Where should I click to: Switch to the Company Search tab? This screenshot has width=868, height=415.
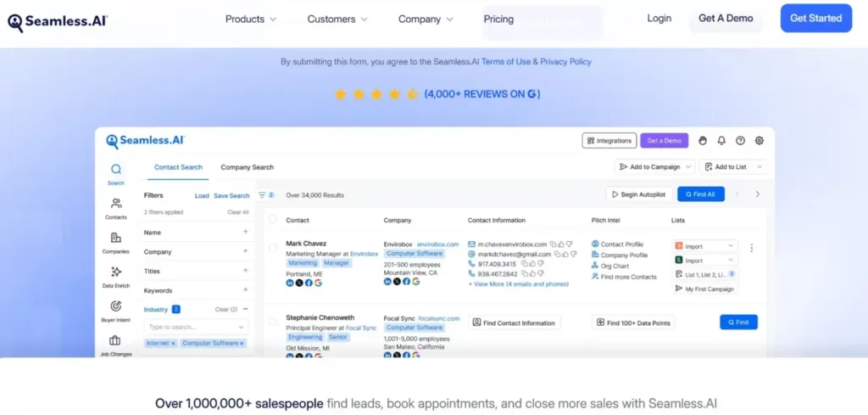click(247, 167)
